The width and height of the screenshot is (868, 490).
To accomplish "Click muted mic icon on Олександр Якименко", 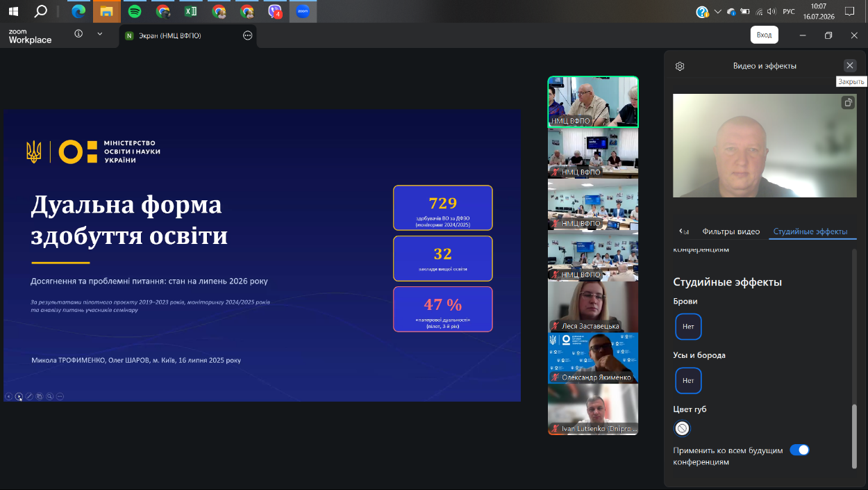I will (x=555, y=377).
